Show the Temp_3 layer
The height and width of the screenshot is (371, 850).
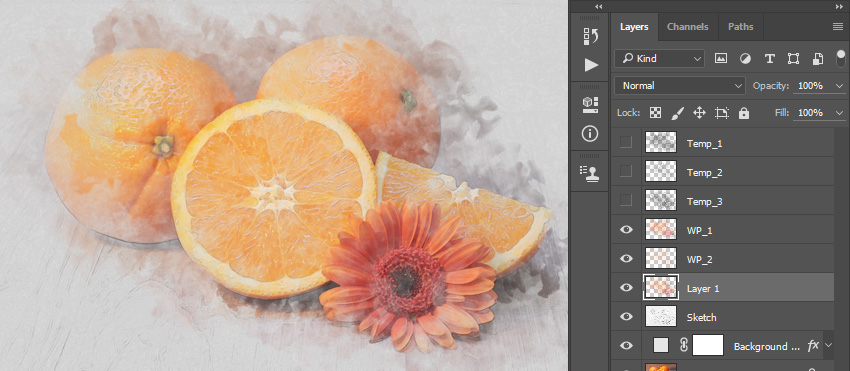point(626,201)
